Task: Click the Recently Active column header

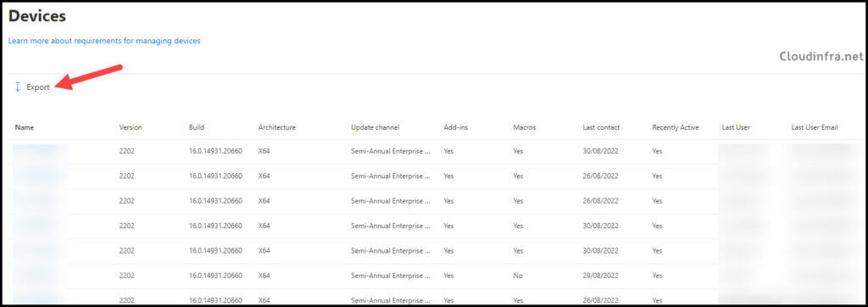Action: click(x=676, y=127)
